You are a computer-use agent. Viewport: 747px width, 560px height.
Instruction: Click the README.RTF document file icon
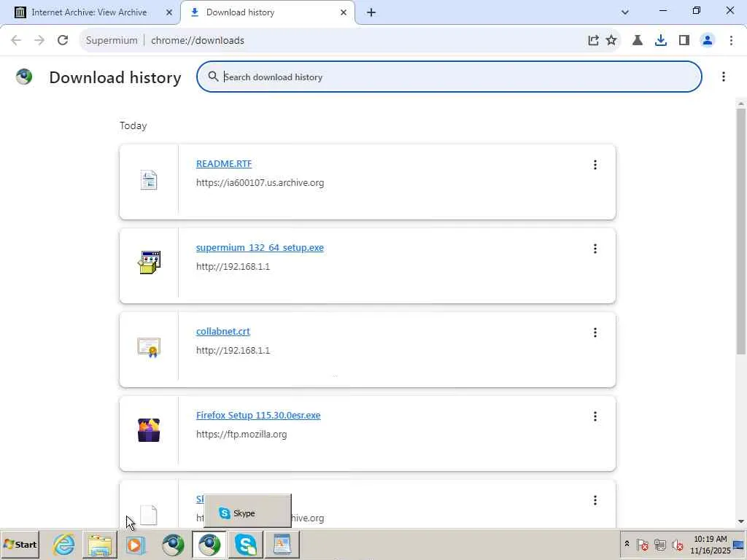tap(149, 180)
